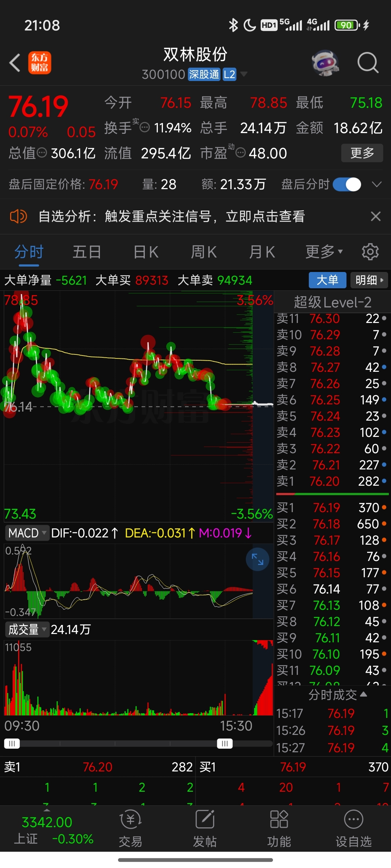Screen dimensions: 391x868
Task: Expand the after-hours row chevron
Action: click(x=377, y=184)
